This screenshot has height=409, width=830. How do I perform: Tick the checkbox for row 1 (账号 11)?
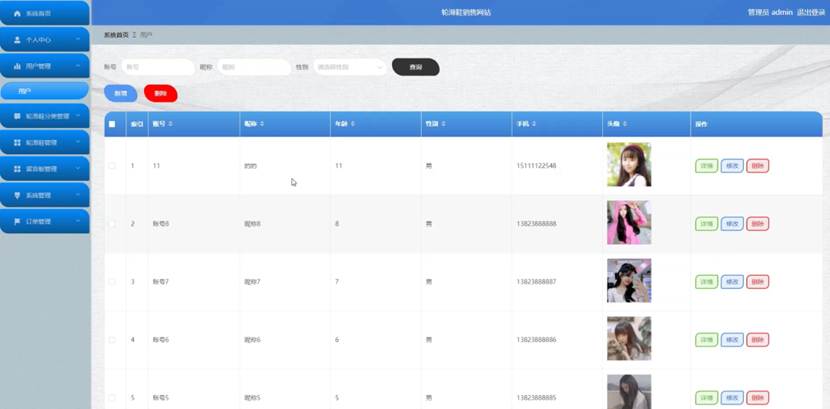[x=112, y=166]
